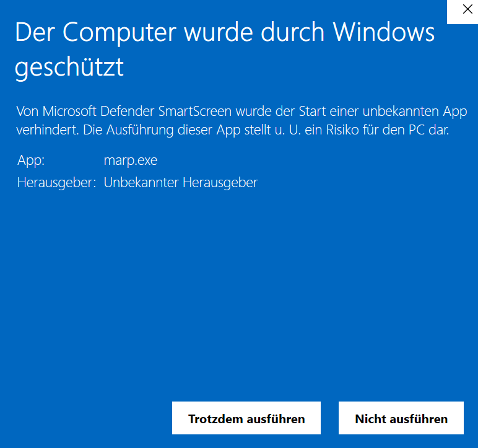This screenshot has width=478, height=448.
Task: Select the word verhindert in the warning
Action: pyautogui.click(x=47, y=130)
